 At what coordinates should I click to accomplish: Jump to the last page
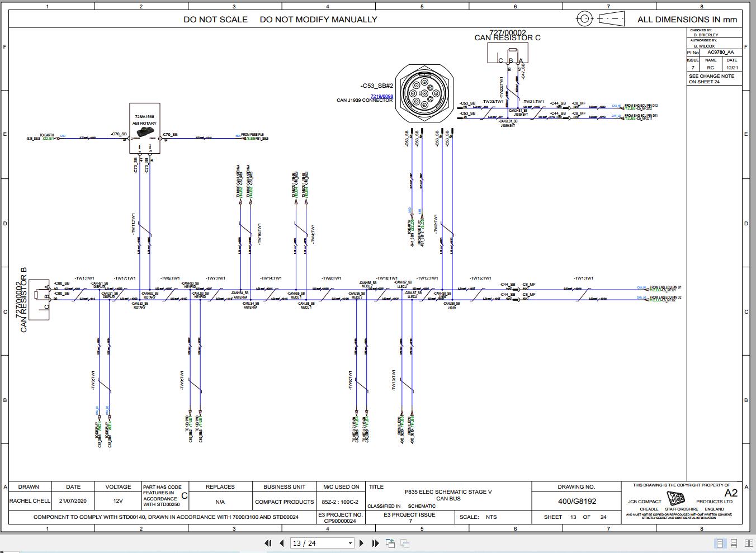(375, 543)
